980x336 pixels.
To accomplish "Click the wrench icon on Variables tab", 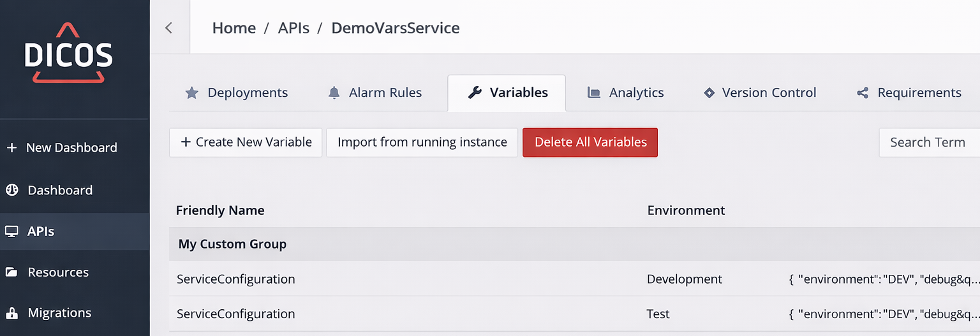I will pyautogui.click(x=474, y=93).
